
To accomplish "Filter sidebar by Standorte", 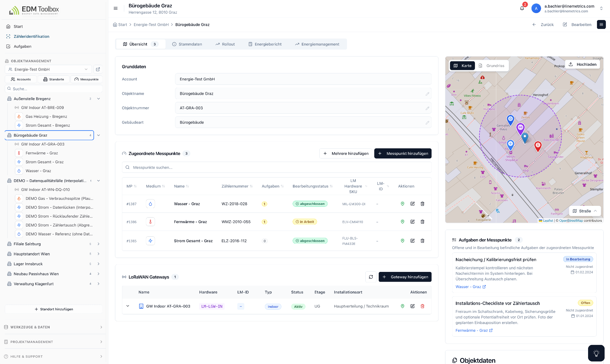I will [x=54, y=79].
